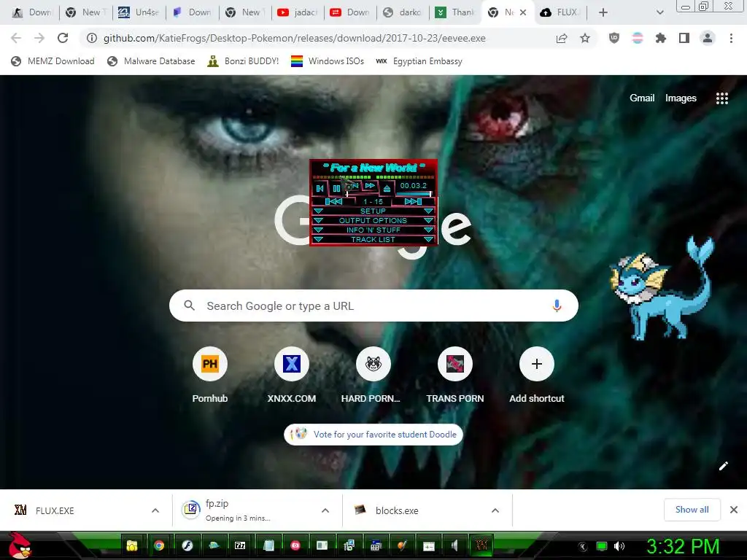Start voice search with the microphone icon
This screenshot has width=747, height=560.
[x=557, y=306]
